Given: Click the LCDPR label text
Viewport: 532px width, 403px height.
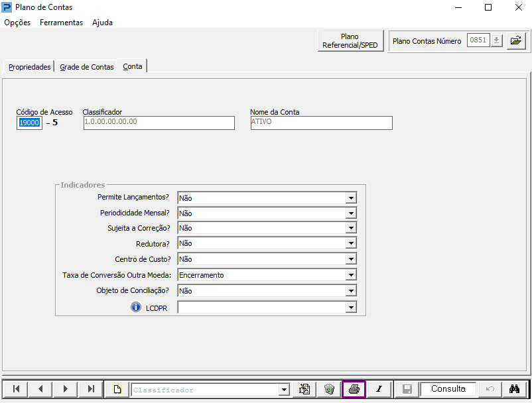Looking at the screenshot, I should (x=157, y=308).
